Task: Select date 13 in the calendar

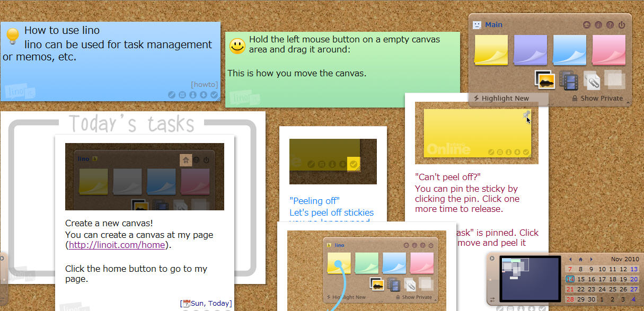Action: coord(633,269)
